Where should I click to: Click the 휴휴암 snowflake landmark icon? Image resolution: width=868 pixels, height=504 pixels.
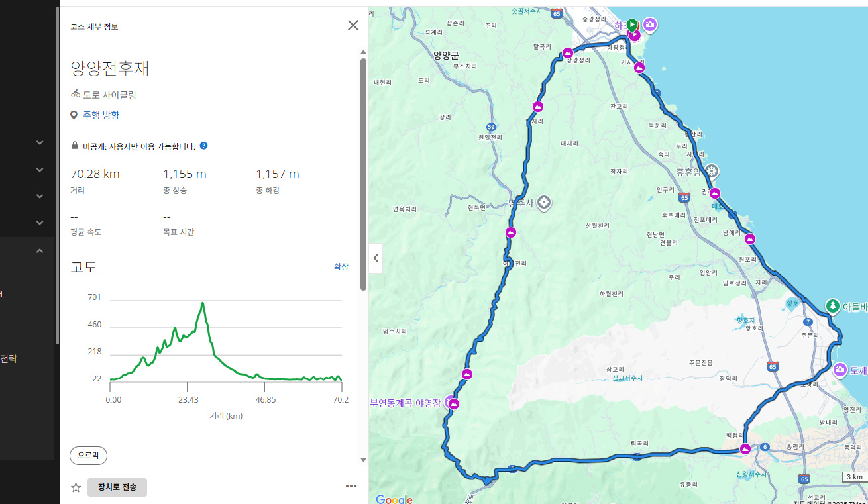(712, 171)
